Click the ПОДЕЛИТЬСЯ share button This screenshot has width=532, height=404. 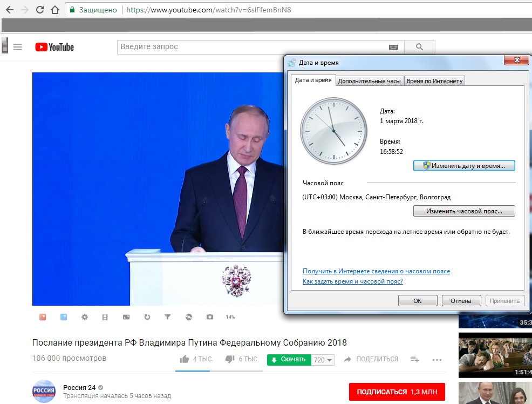(371, 359)
